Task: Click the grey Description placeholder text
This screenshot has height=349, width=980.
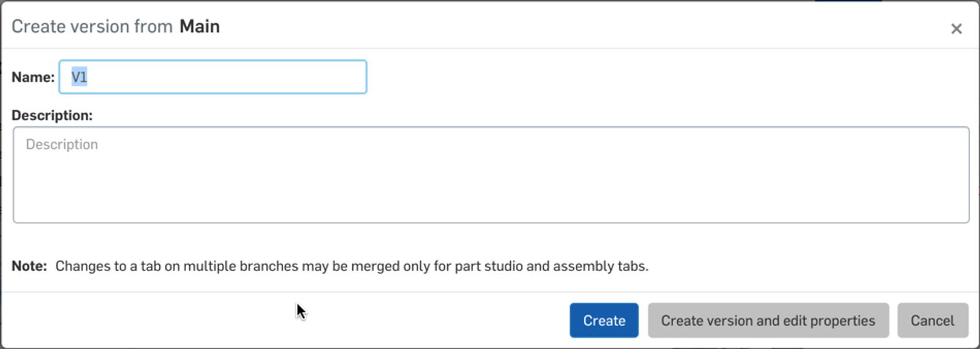Action: click(x=62, y=145)
